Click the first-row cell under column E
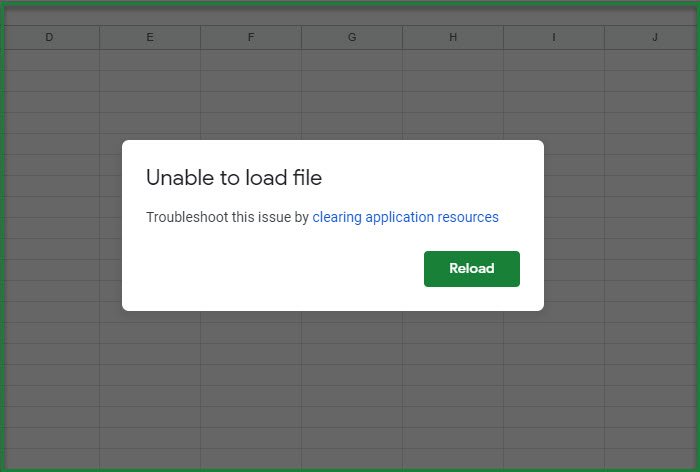Image resolution: width=700 pixels, height=472 pixels. click(x=150, y=59)
